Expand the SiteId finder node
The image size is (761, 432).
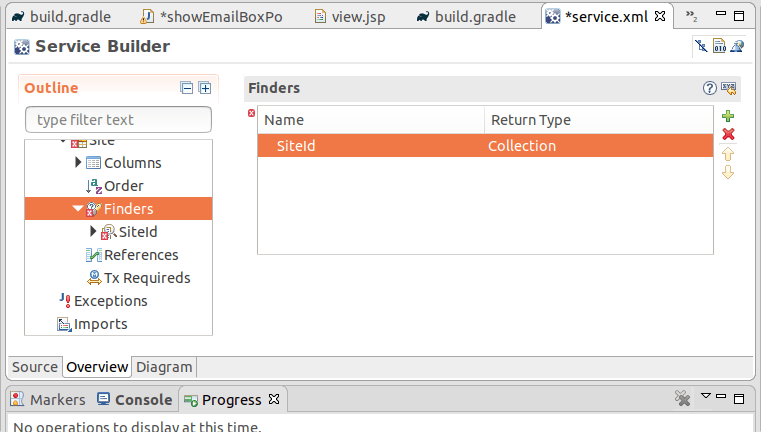coord(94,232)
